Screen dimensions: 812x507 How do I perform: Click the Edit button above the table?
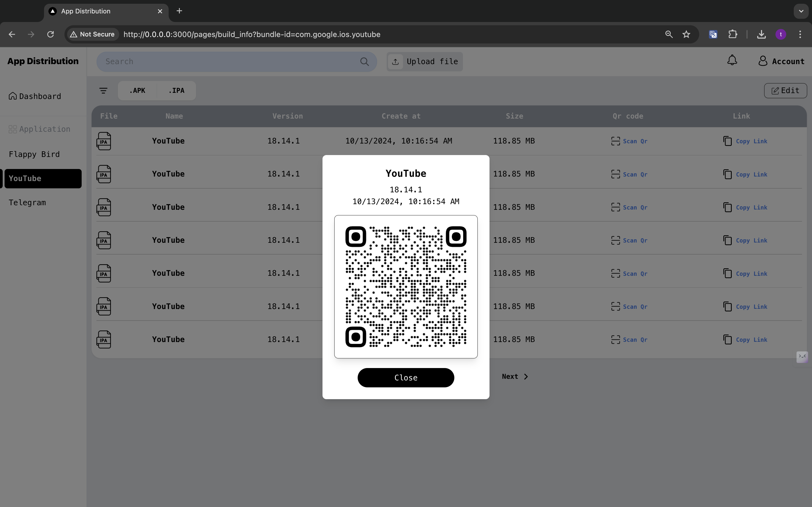point(785,91)
